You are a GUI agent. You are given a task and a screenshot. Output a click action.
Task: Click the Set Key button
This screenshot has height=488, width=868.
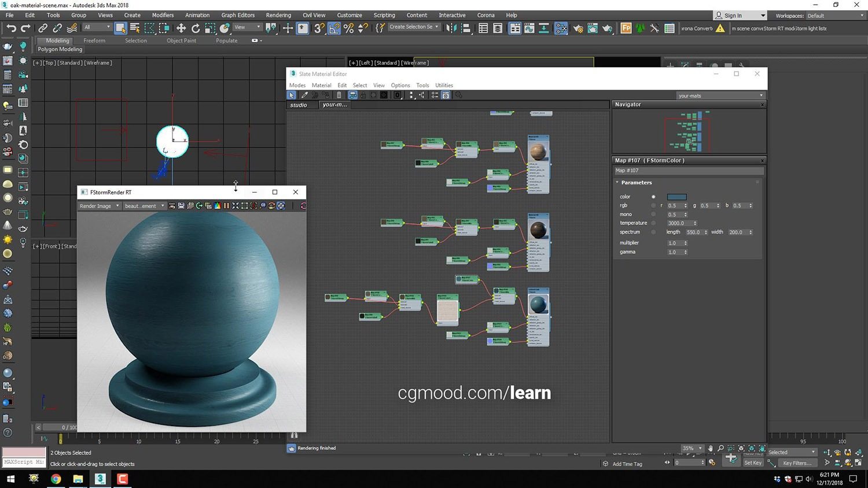point(753,463)
